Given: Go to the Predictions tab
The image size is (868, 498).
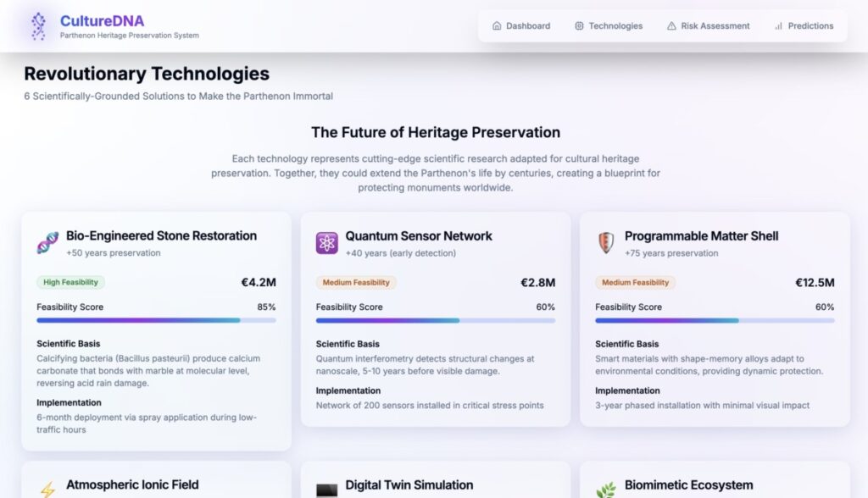Looking at the screenshot, I should tap(803, 26).
